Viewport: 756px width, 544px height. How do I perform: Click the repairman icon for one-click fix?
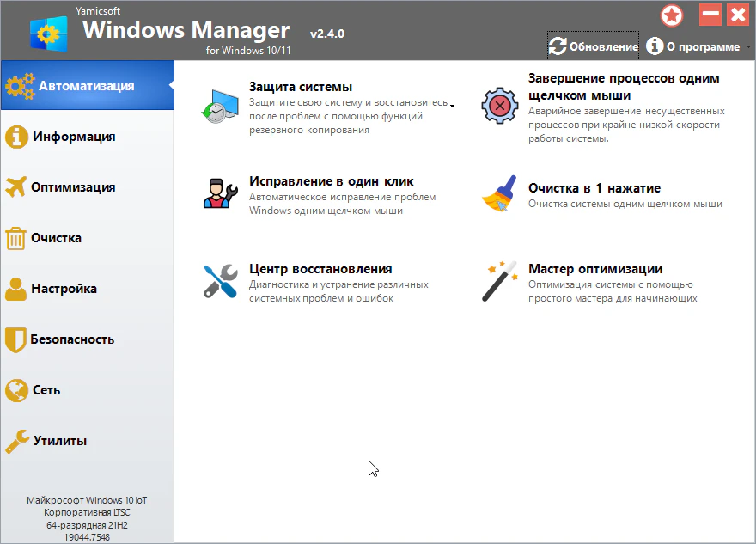click(220, 193)
